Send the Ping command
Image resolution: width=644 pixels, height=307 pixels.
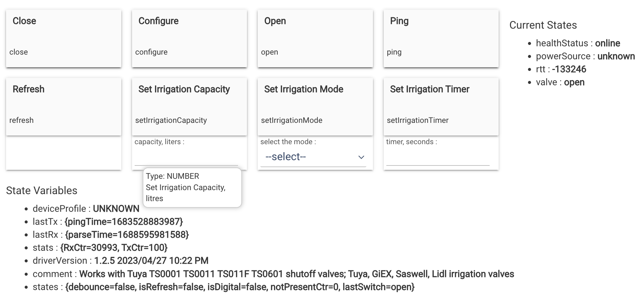pos(441,38)
